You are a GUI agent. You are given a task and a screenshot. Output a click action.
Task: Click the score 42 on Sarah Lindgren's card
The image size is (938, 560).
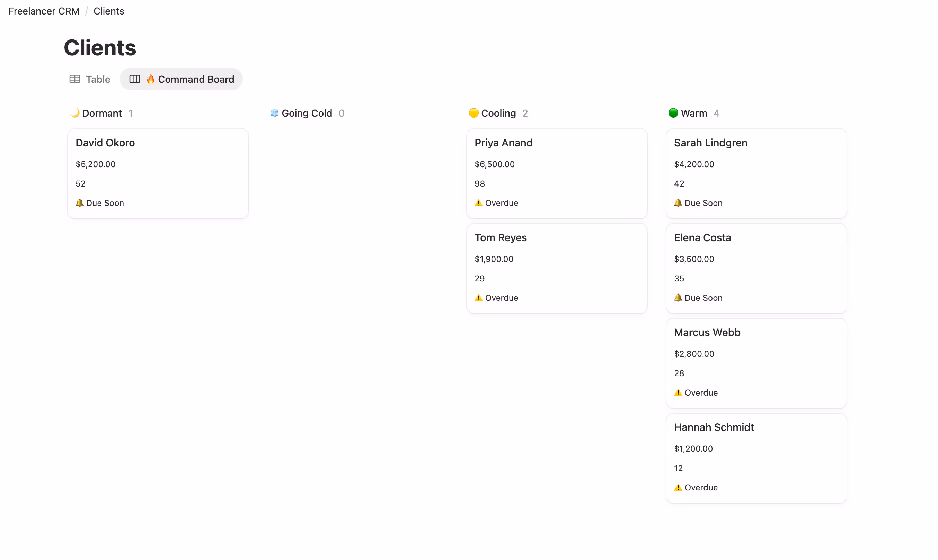click(679, 184)
